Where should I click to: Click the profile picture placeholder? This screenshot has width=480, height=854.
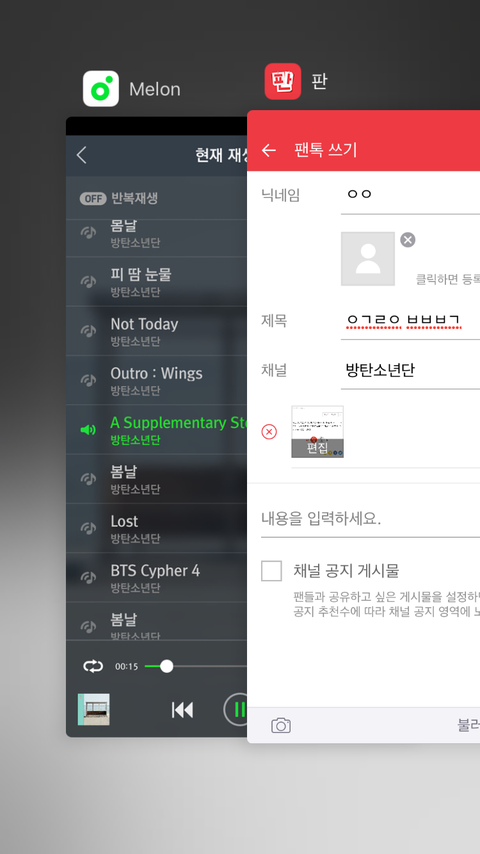(x=368, y=259)
